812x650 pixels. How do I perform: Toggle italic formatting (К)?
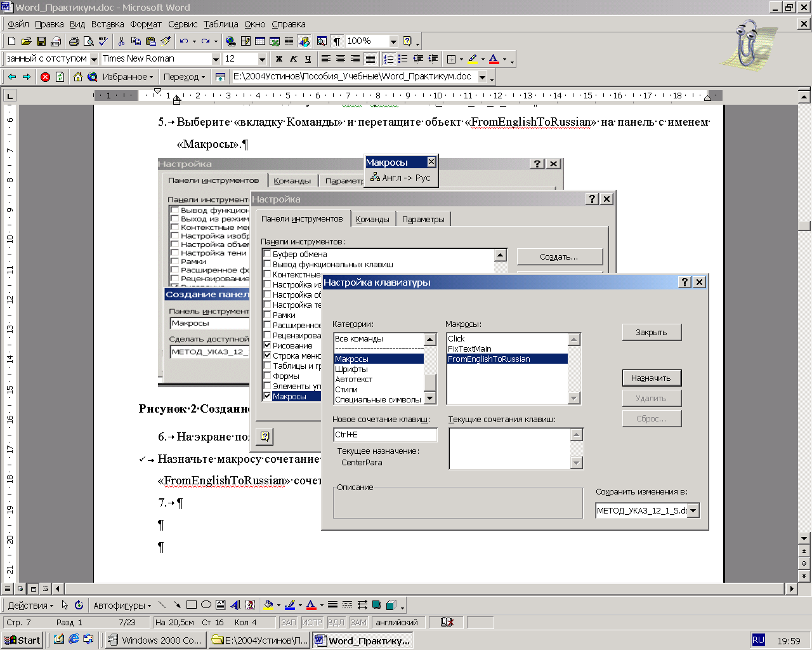pos(294,59)
